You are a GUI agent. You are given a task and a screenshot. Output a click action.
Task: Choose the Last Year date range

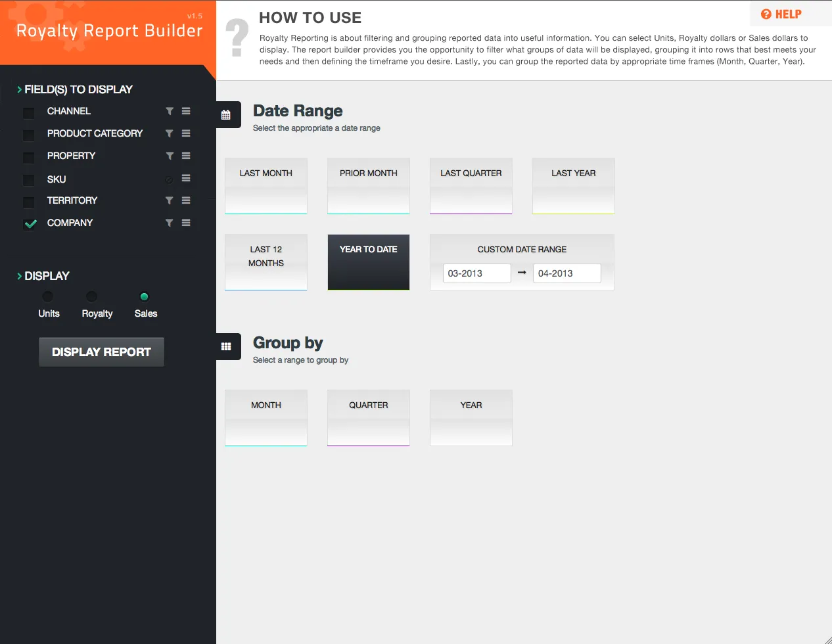[574, 186]
